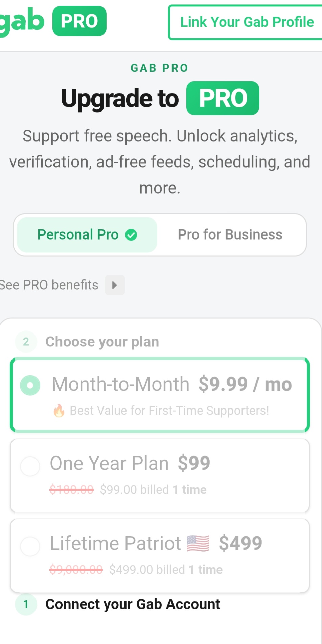Click the American flag icon on Lifetime Patriot

(x=198, y=543)
